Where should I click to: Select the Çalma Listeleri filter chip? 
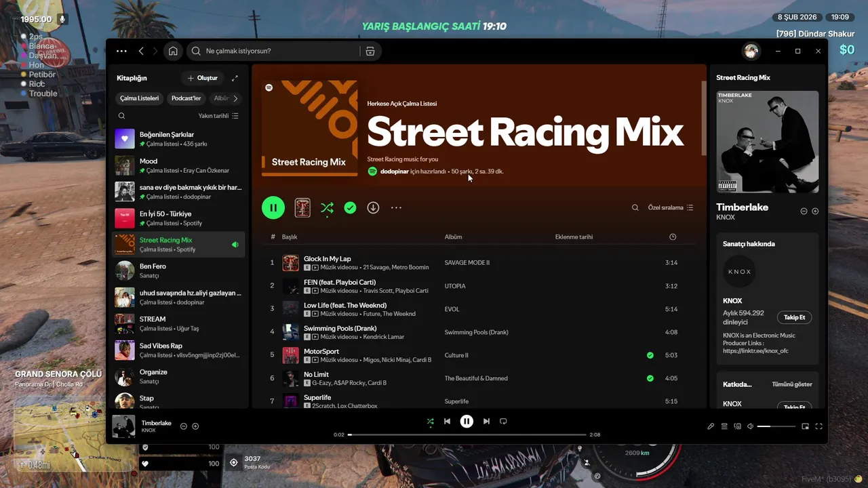point(140,98)
